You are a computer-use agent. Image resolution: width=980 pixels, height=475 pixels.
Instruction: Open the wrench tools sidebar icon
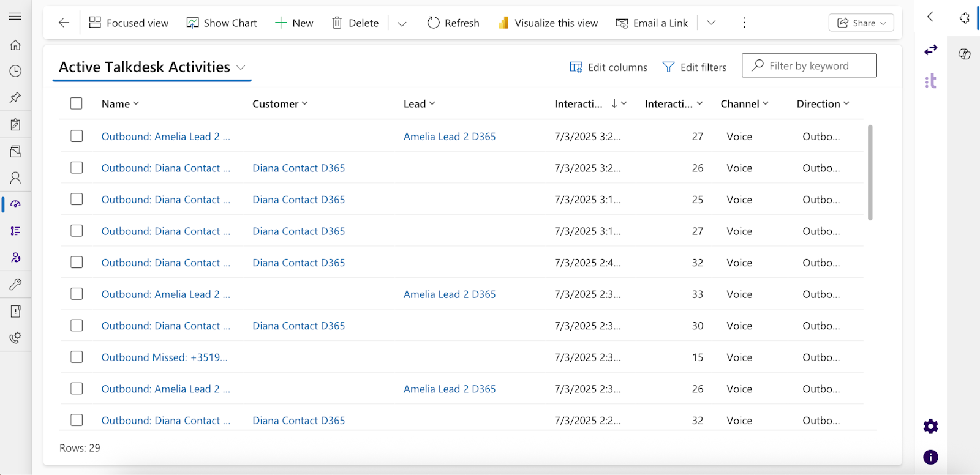click(x=15, y=284)
